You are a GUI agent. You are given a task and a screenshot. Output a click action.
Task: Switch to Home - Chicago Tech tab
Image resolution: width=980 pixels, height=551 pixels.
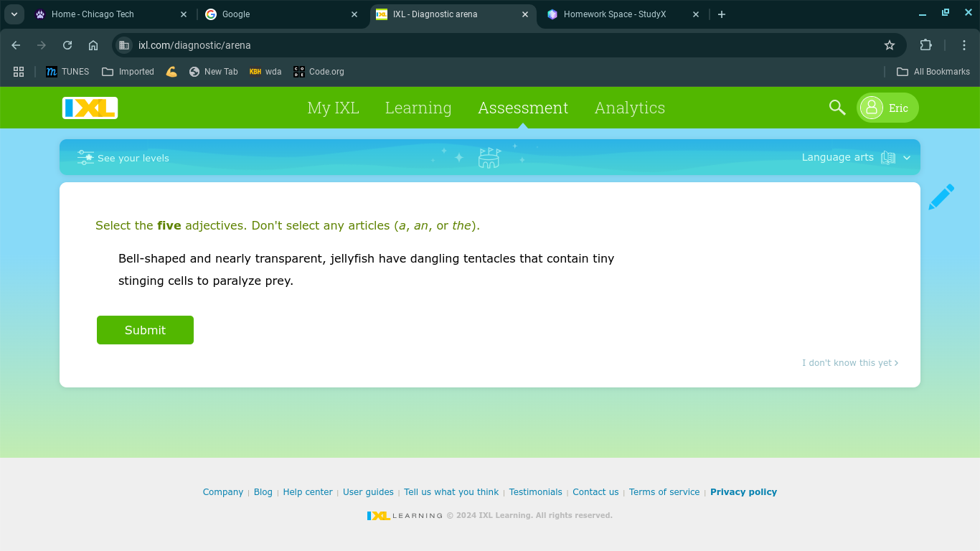tap(111, 14)
